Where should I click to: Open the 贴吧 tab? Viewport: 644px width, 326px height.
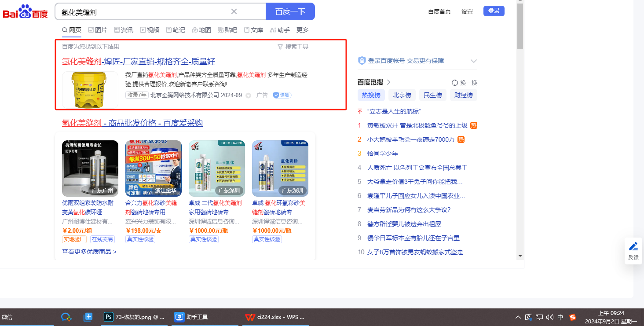coord(227,30)
